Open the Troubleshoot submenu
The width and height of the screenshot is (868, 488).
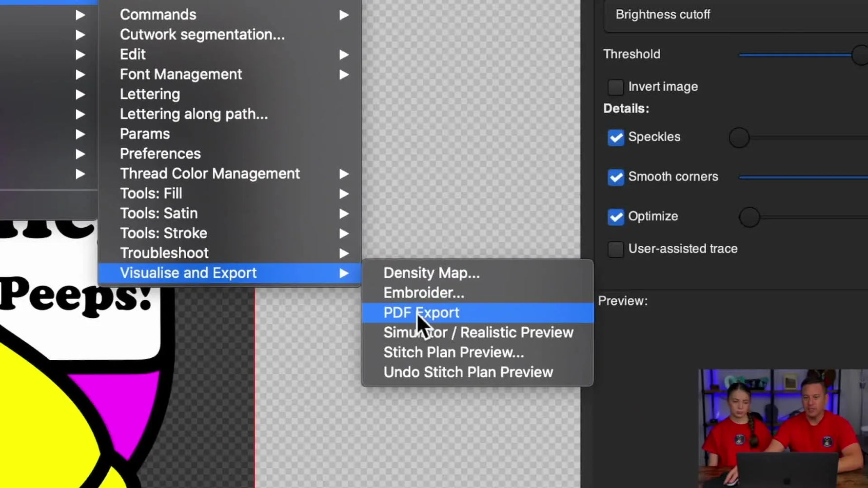pyautogui.click(x=229, y=253)
